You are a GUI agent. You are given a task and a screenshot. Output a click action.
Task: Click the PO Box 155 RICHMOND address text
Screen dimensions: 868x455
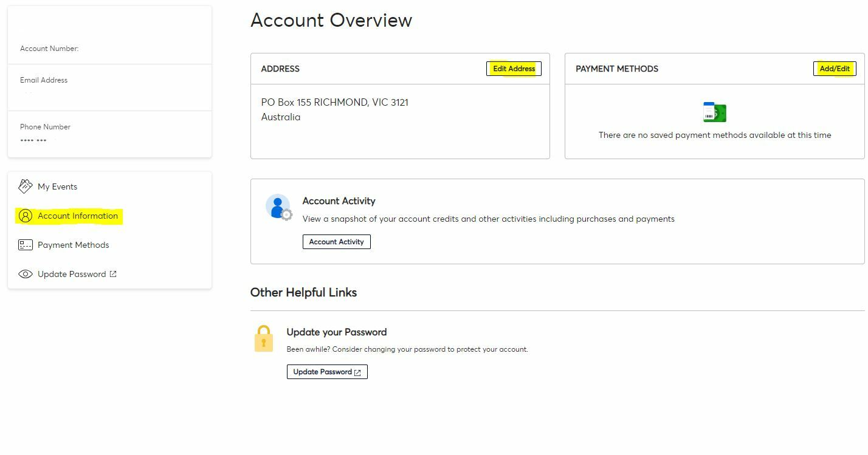[334, 102]
